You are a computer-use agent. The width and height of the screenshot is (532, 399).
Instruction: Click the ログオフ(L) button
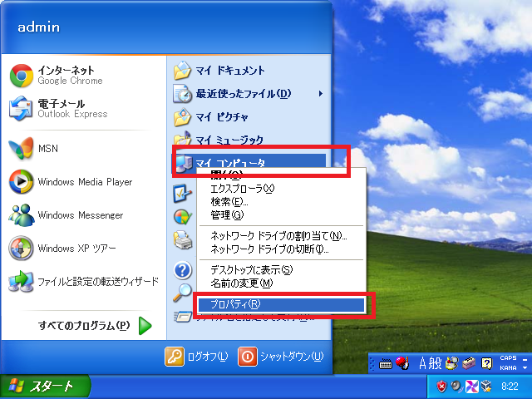pyautogui.click(x=196, y=357)
